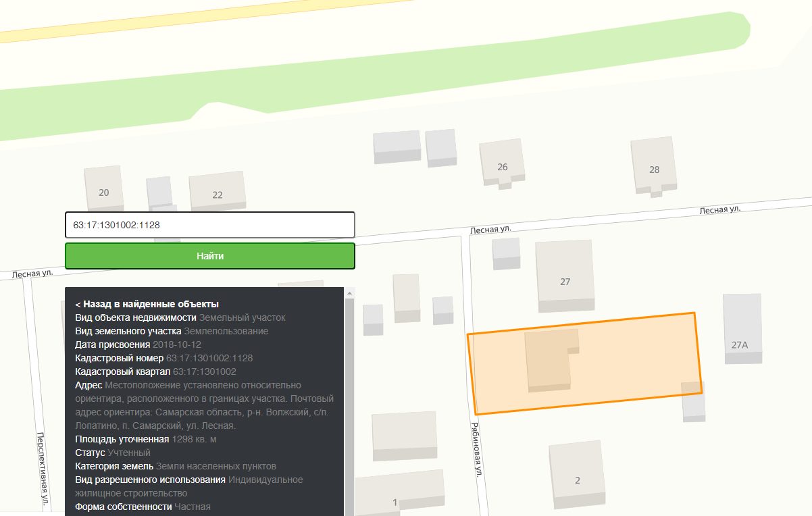812x516 pixels.
Task: Click the Перспективная ул. street label
Action: pyautogui.click(x=42, y=469)
